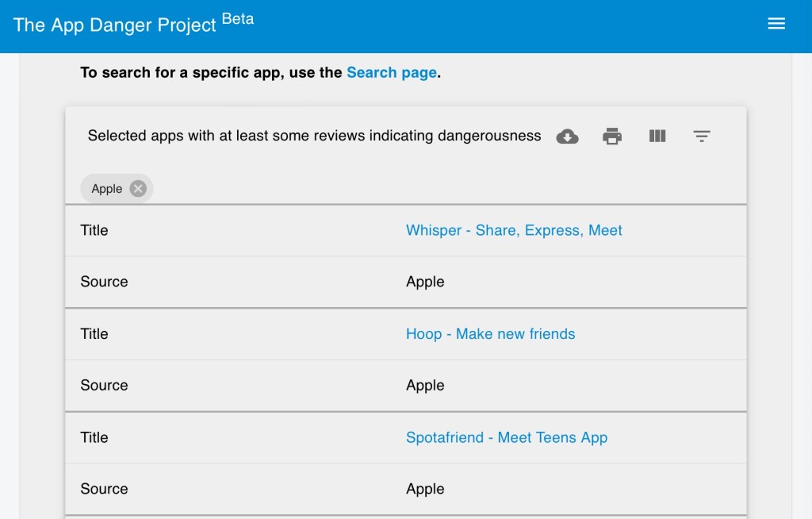Click The App Danger Project header title
The image size is (812, 519).
[x=115, y=25]
